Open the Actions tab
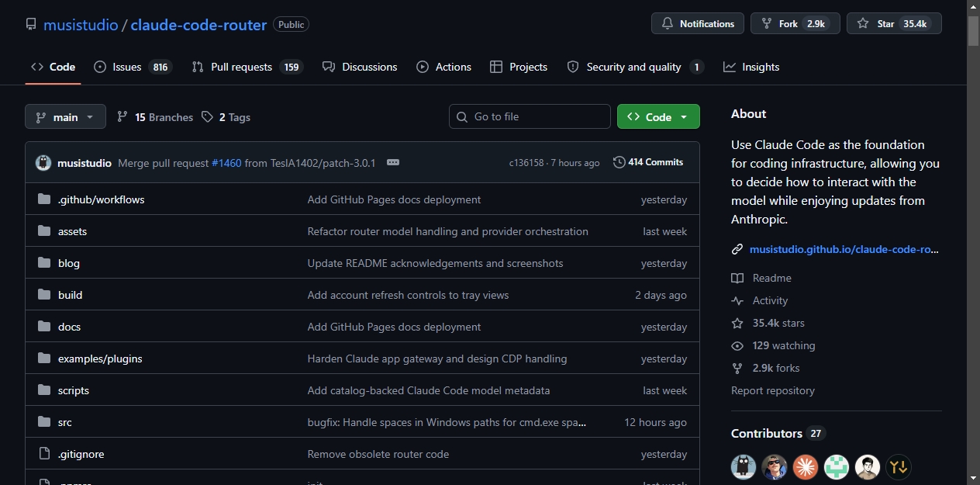The width and height of the screenshot is (980, 485). click(x=444, y=67)
